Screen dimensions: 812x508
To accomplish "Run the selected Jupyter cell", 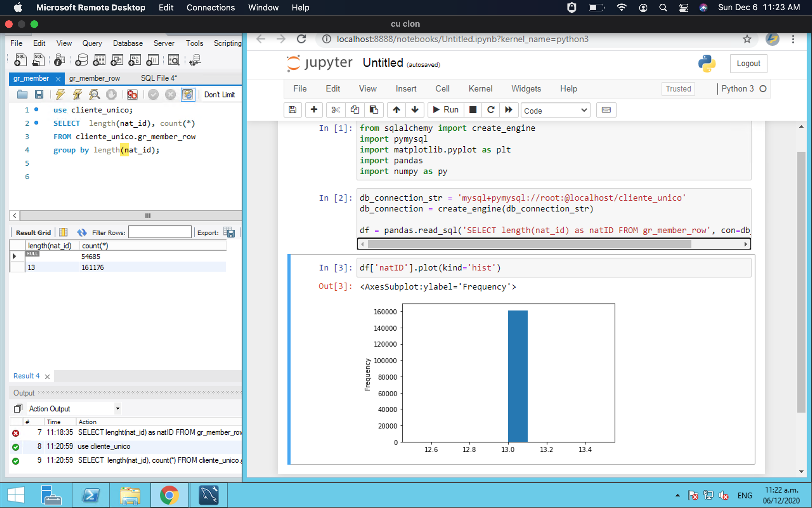I will 446,110.
